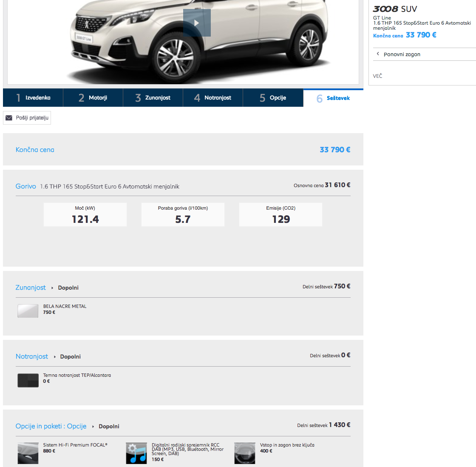Expand the VEČ section
The height and width of the screenshot is (467, 476).
tap(378, 76)
